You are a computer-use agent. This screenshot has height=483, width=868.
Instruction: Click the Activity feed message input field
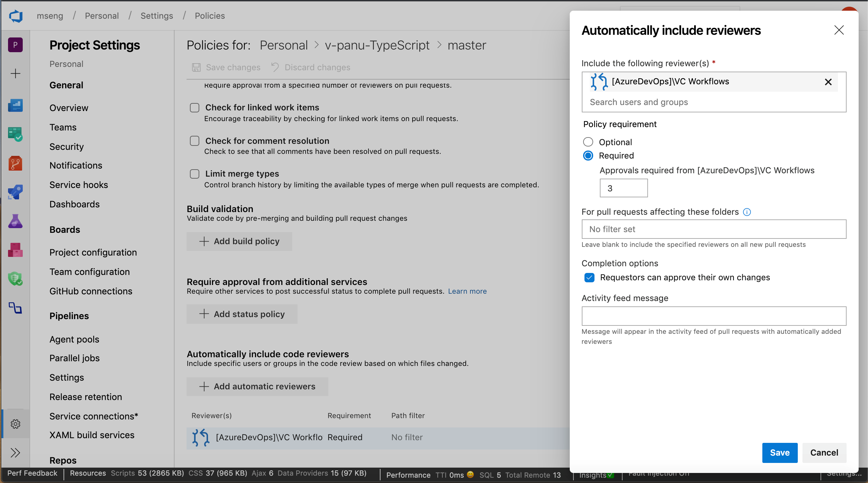[714, 316]
